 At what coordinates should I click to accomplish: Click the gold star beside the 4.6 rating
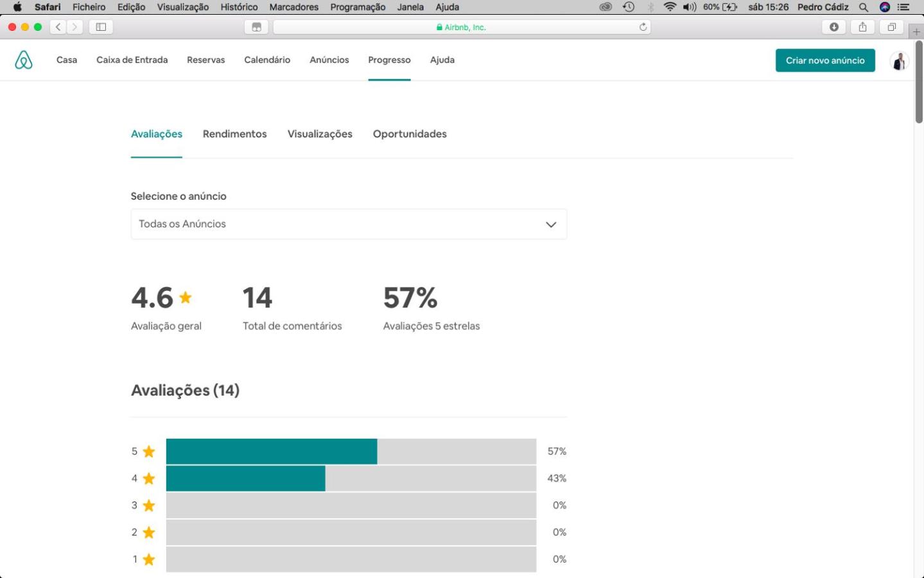(x=186, y=297)
